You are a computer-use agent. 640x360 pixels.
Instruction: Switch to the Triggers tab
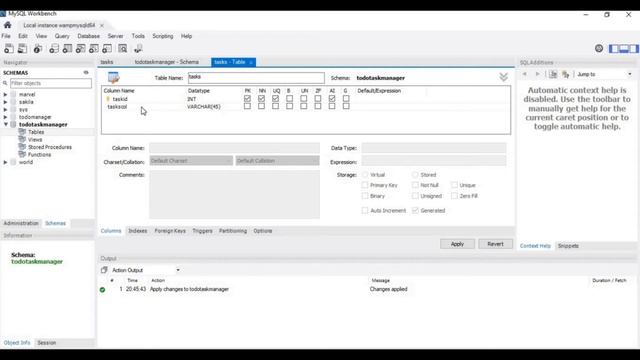[x=202, y=231]
